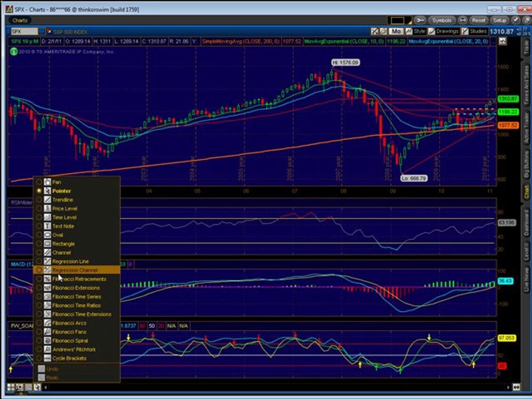Viewport: 532px width, 399px height.
Task: Click the gray square icon at bottom left
Action: point(28,387)
